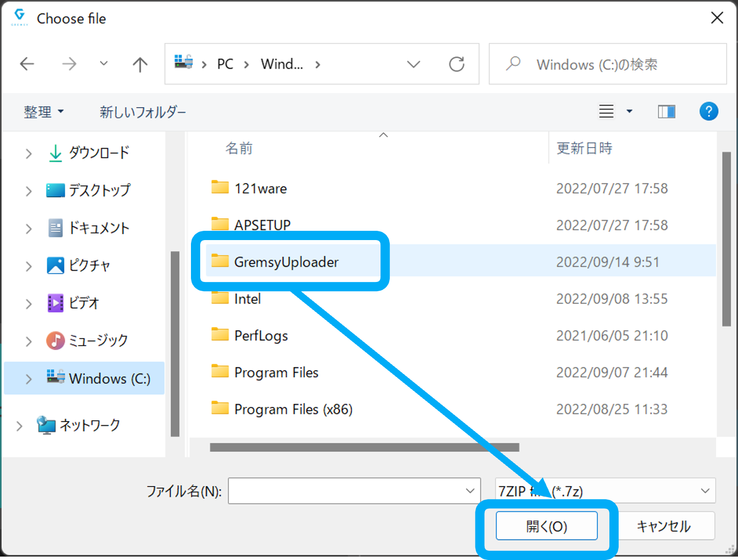Viewport: 738px width, 560px height.
Task: Expand the chevron after Wind... breadcrumb
Action: point(318,64)
